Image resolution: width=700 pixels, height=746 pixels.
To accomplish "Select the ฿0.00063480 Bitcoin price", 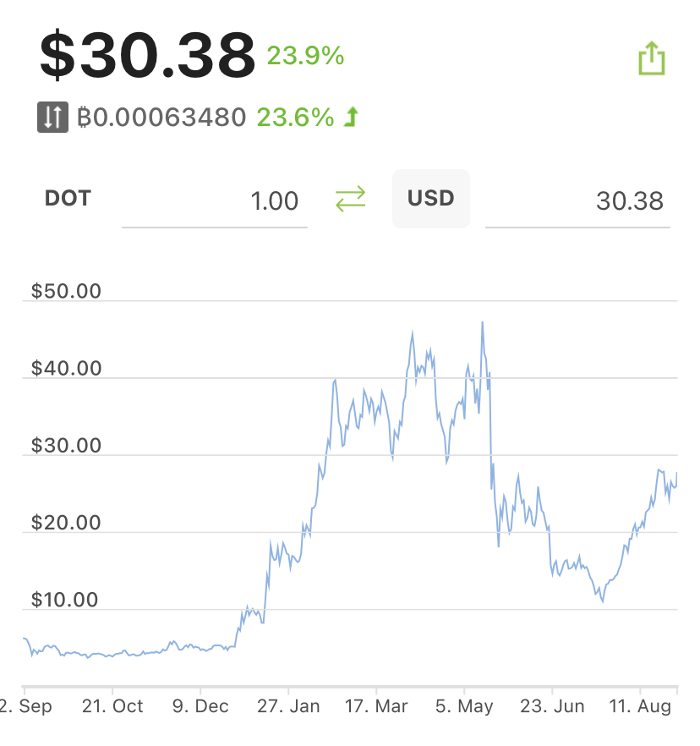I will click(161, 118).
